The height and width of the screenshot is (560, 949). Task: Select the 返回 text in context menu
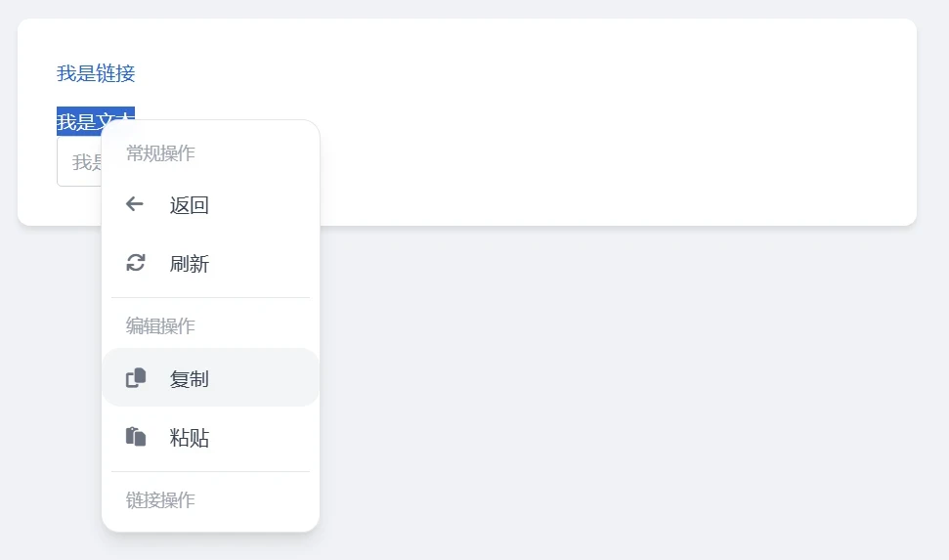click(190, 205)
